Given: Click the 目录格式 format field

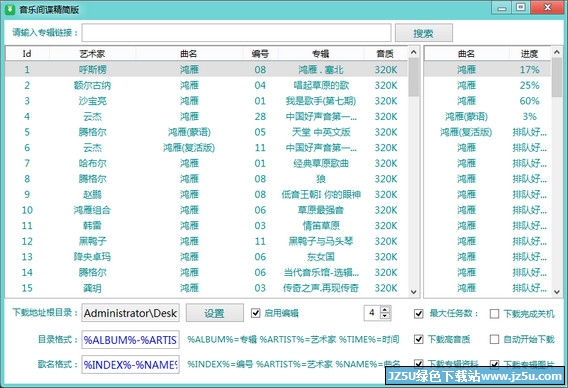Looking at the screenshot, I should tap(130, 339).
